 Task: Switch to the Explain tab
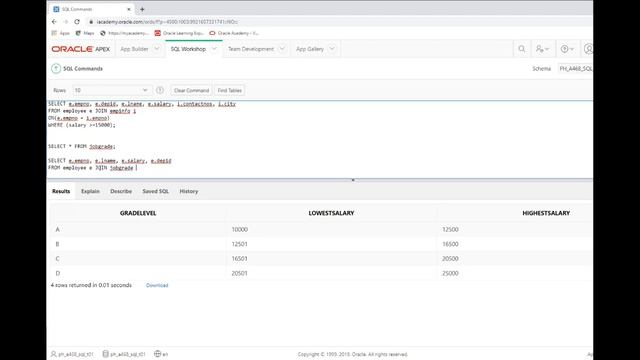90,191
